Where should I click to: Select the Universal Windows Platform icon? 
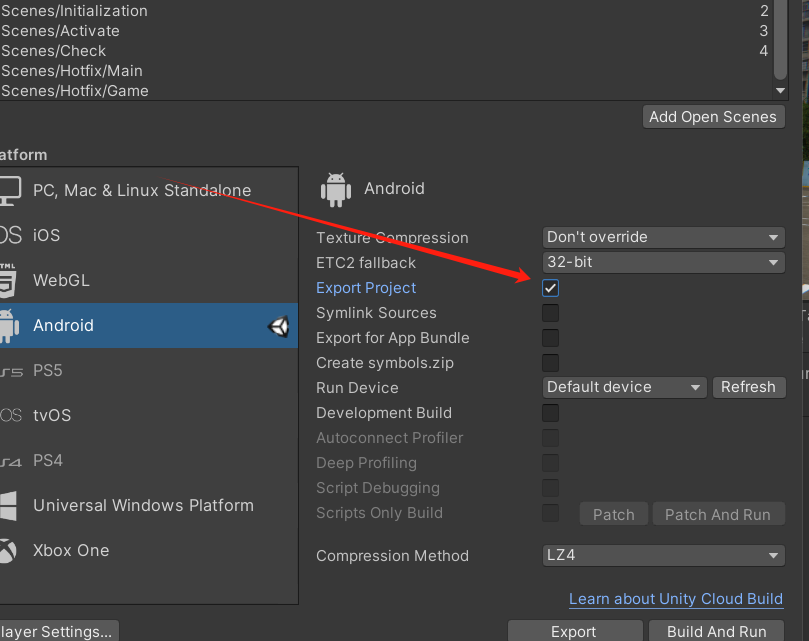pos(10,505)
